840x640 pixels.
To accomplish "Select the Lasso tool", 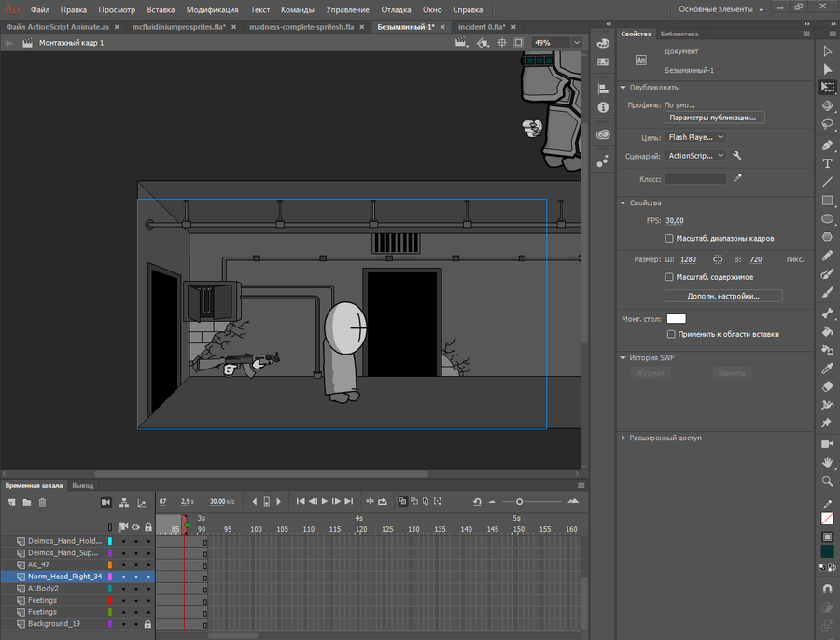I will 827,124.
